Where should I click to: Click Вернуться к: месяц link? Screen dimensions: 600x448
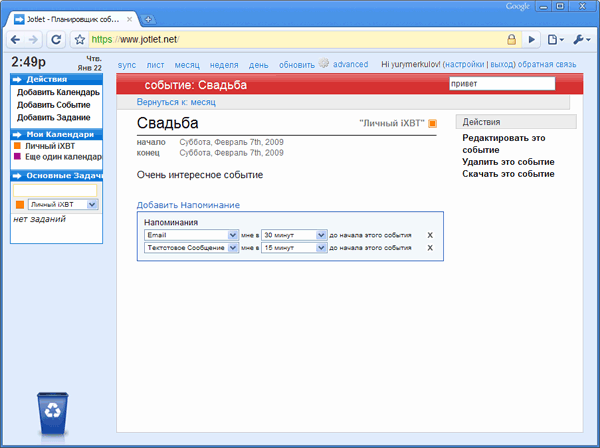176,102
